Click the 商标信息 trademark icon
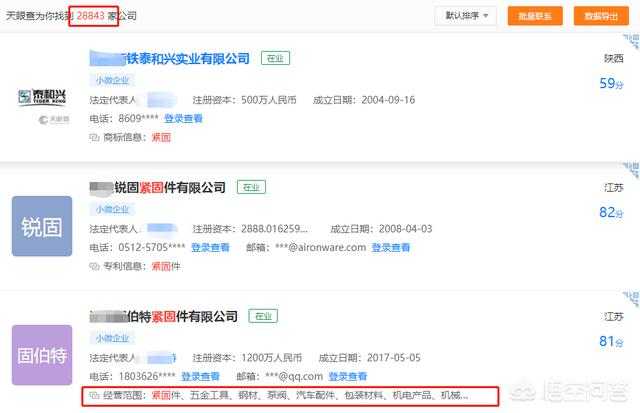The image size is (640, 413). point(96,137)
